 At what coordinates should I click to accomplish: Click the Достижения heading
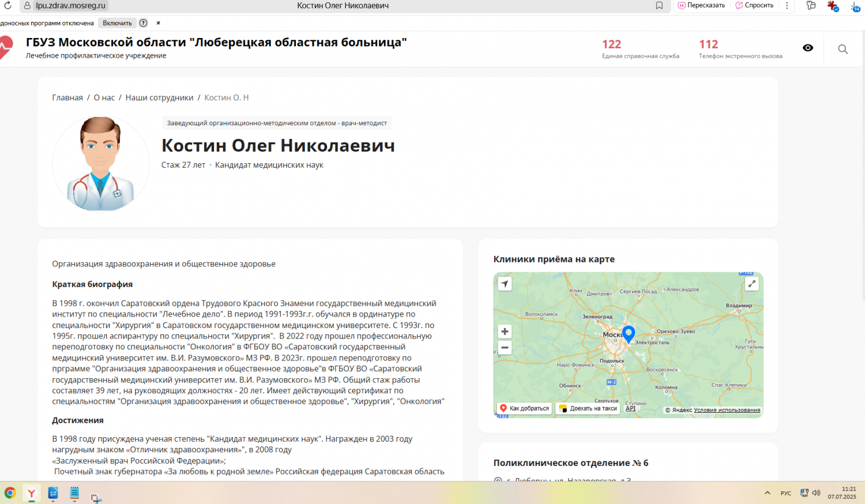click(78, 420)
